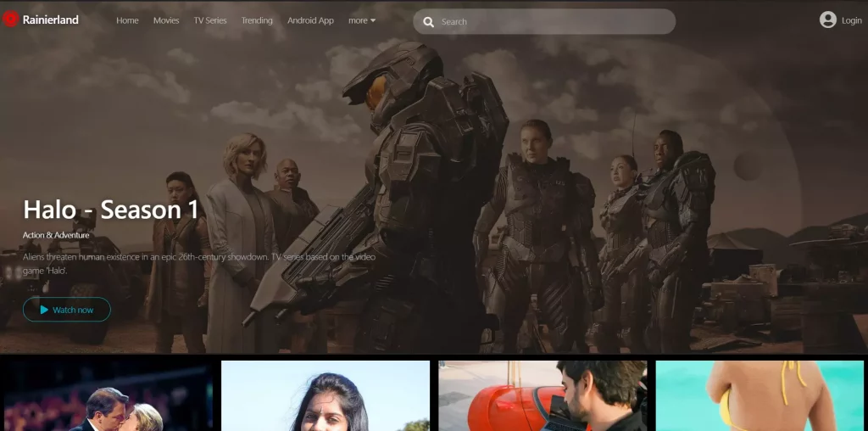Click the Rainierland site name
Image resolution: width=868 pixels, height=431 pixels.
tap(50, 20)
